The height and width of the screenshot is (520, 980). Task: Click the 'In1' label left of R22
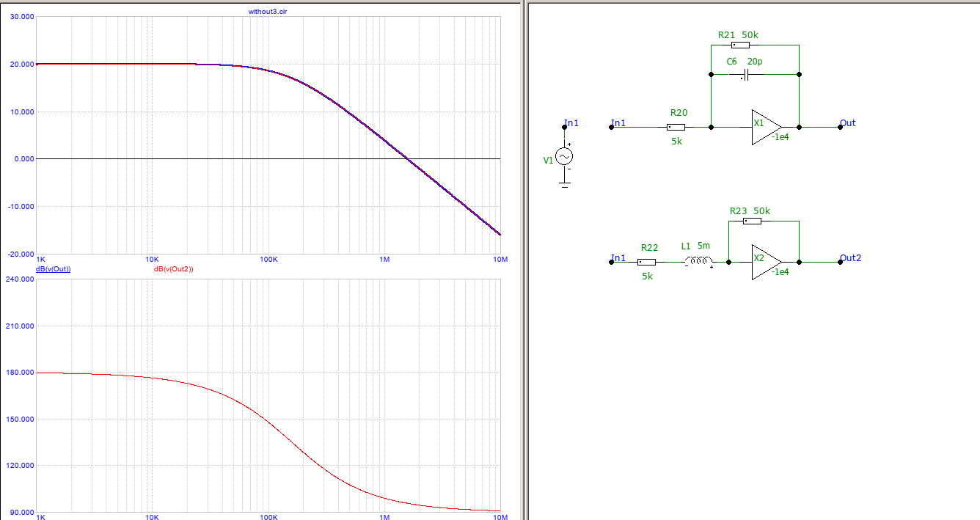click(618, 257)
